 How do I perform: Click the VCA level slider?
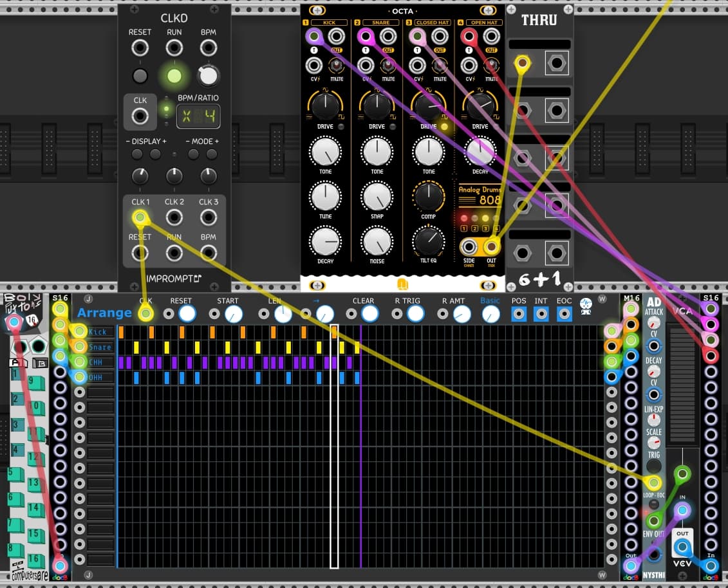click(x=682, y=384)
